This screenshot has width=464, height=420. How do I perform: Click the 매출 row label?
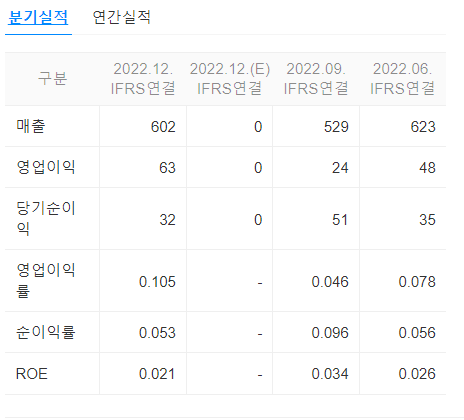point(31,126)
